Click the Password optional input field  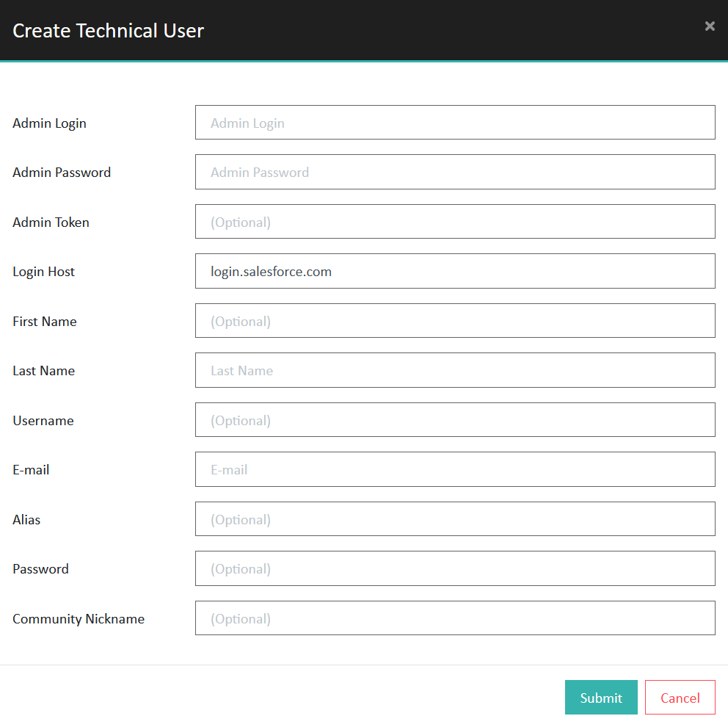[x=455, y=568]
